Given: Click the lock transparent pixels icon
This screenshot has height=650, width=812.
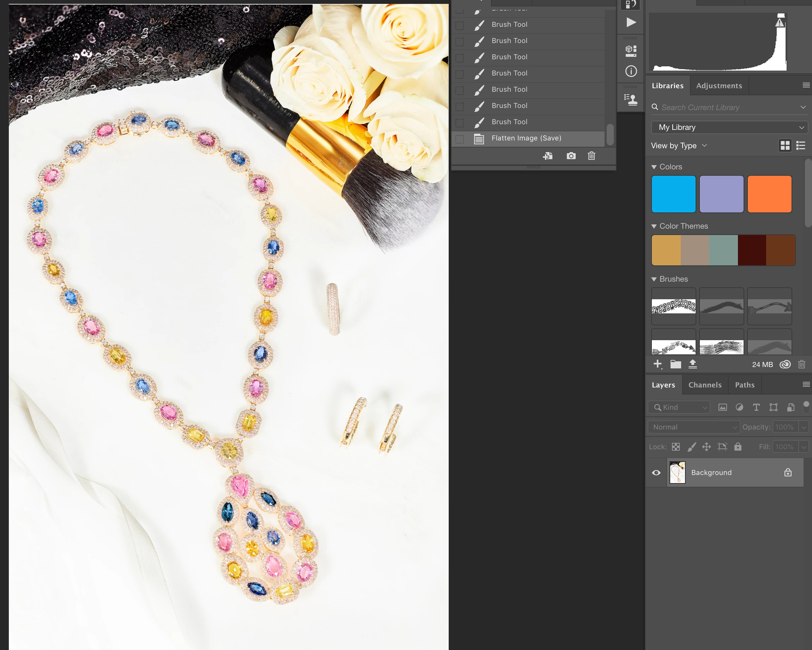Looking at the screenshot, I should pos(675,447).
